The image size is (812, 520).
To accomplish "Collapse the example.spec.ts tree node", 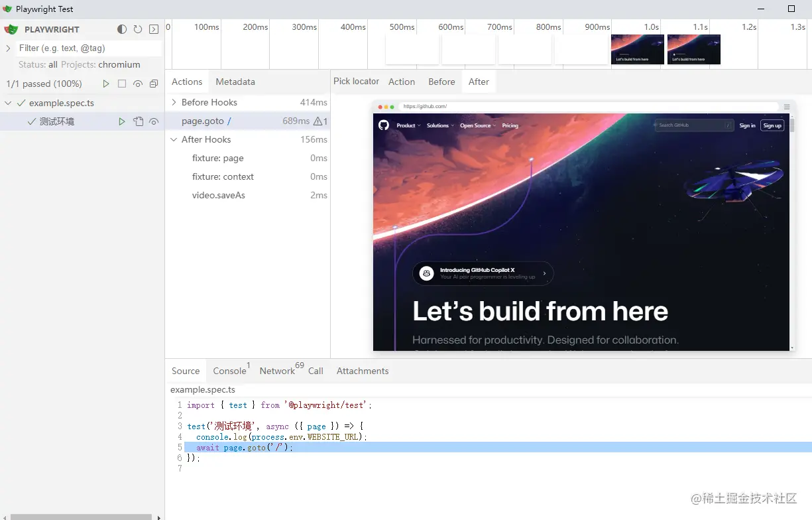I will point(8,103).
